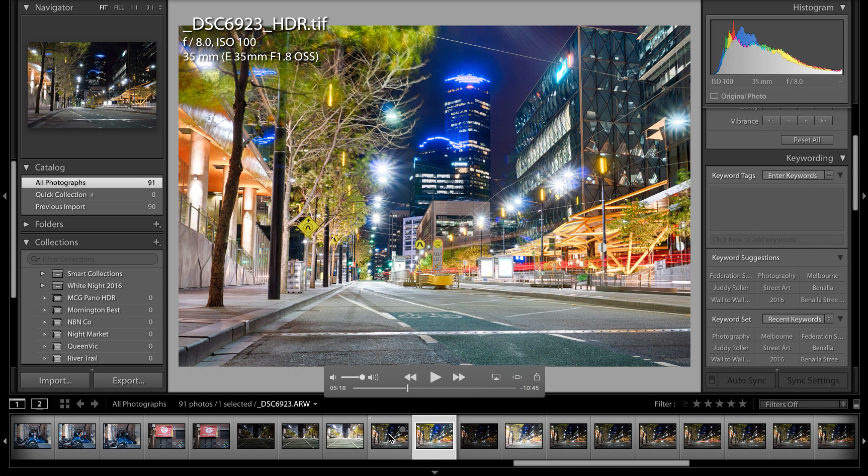Image resolution: width=868 pixels, height=476 pixels.
Task: Open the _DSC6923.ARW filename dropdown
Action: (315, 404)
